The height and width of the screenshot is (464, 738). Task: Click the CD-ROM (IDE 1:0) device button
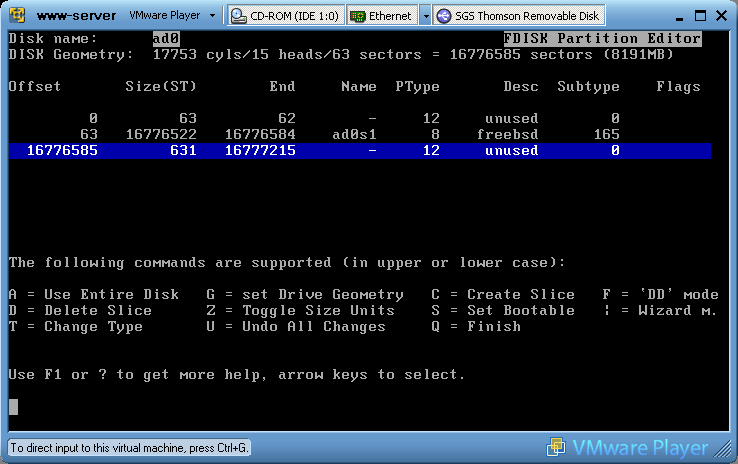click(x=286, y=16)
